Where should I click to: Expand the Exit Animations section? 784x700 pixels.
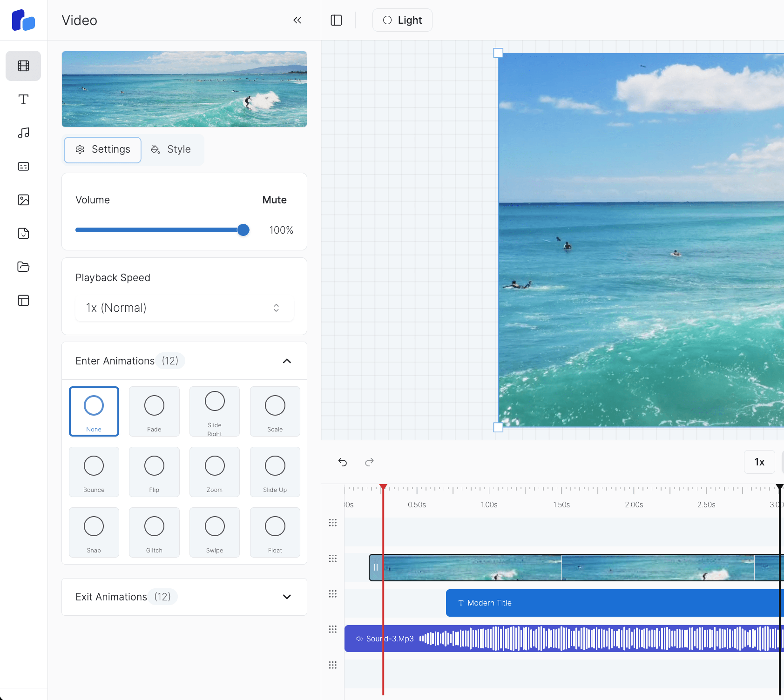tap(287, 597)
